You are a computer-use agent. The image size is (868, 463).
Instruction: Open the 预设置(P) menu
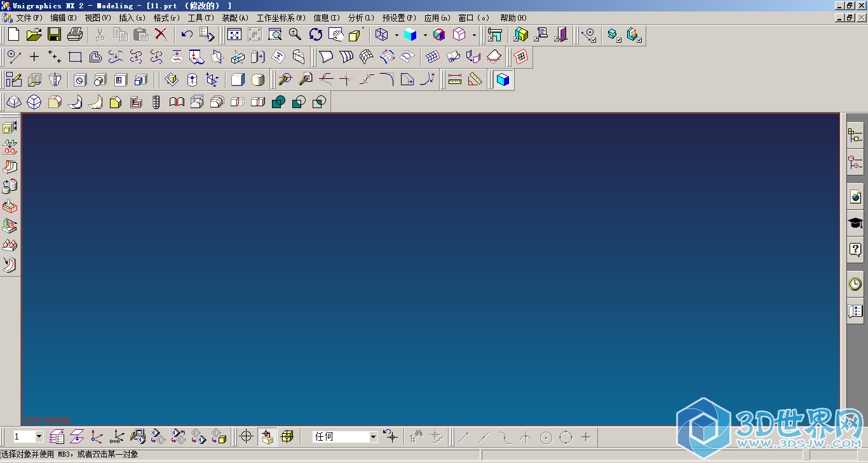399,18
